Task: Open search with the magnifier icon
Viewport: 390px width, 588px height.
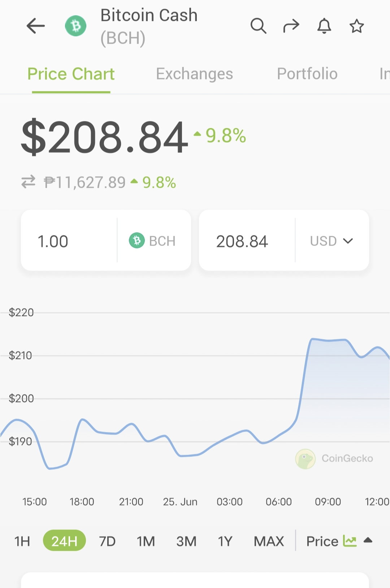Action: 259,26
